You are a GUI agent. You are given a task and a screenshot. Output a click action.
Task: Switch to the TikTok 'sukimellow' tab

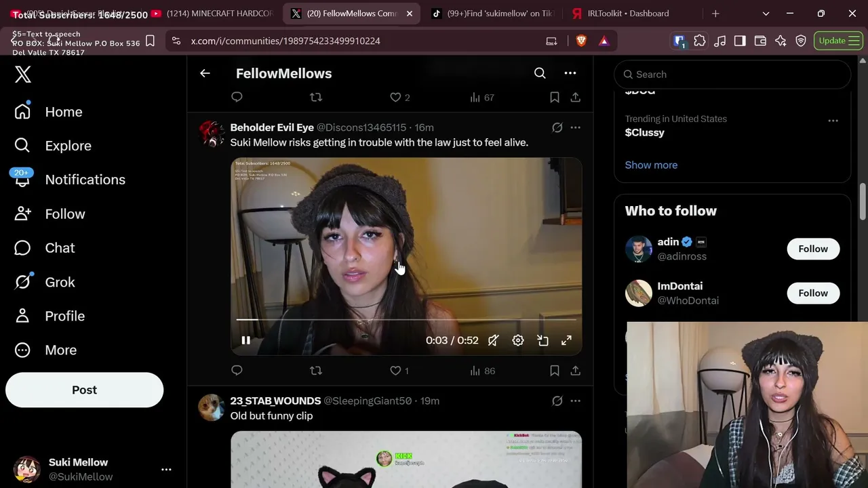(493, 14)
